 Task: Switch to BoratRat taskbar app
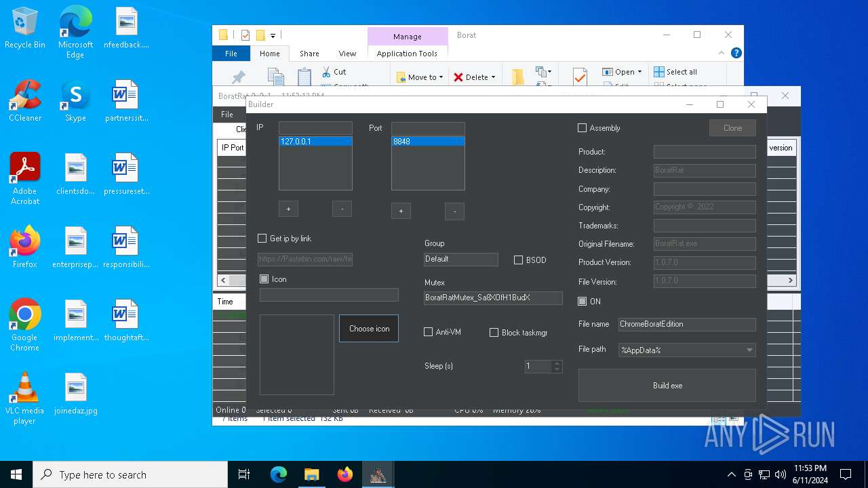click(x=378, y=474)
